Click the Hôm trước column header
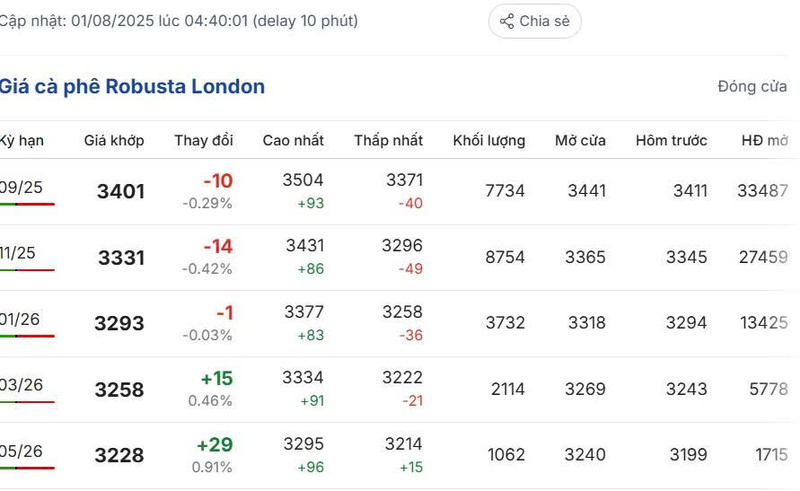The image size is (800, 491). (x=671, y=140)
